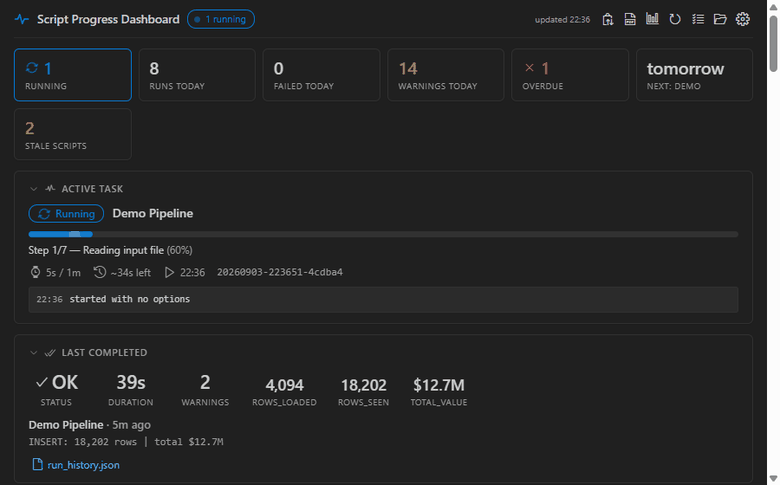The height and width of the screenshot is (485, 780).
Task: Click the "1 running" status badge
Action: (x=221, y=19)
